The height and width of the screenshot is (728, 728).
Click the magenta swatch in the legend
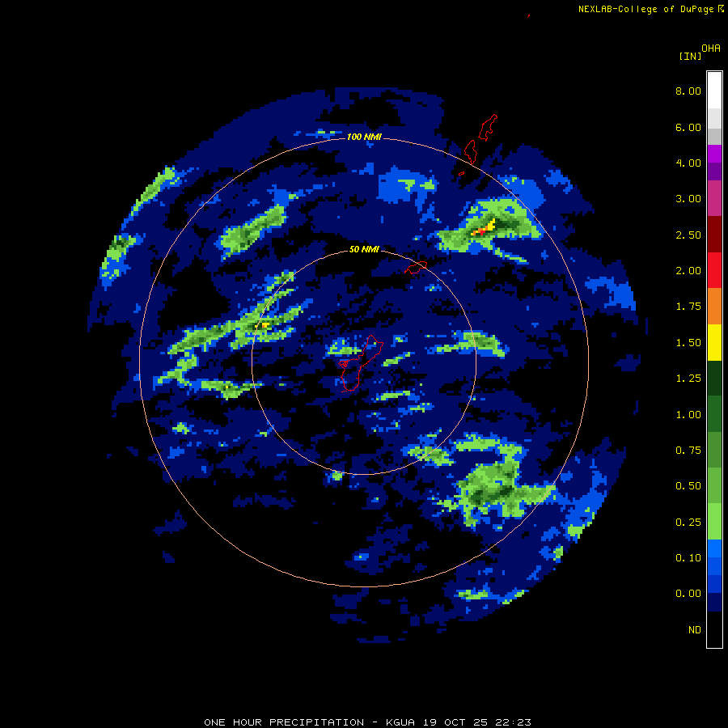click(714, 154)
